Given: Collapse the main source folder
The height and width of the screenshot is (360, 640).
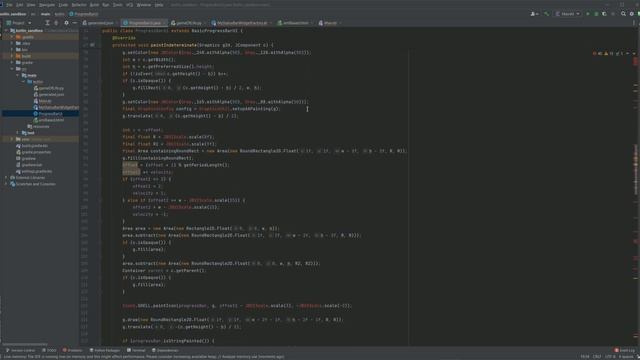Looking at the screenshot, I should tap(18, 76).
